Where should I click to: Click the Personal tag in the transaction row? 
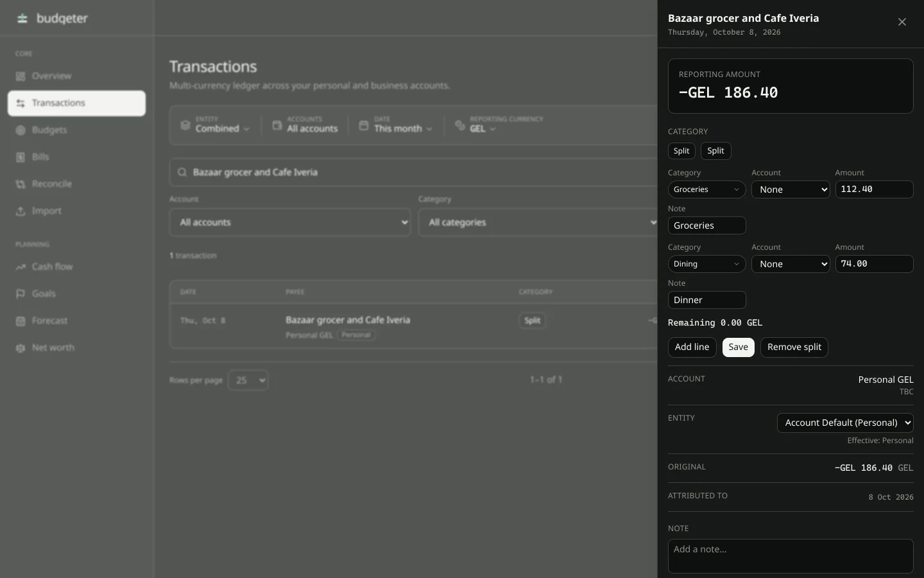[x=356, y=335]
